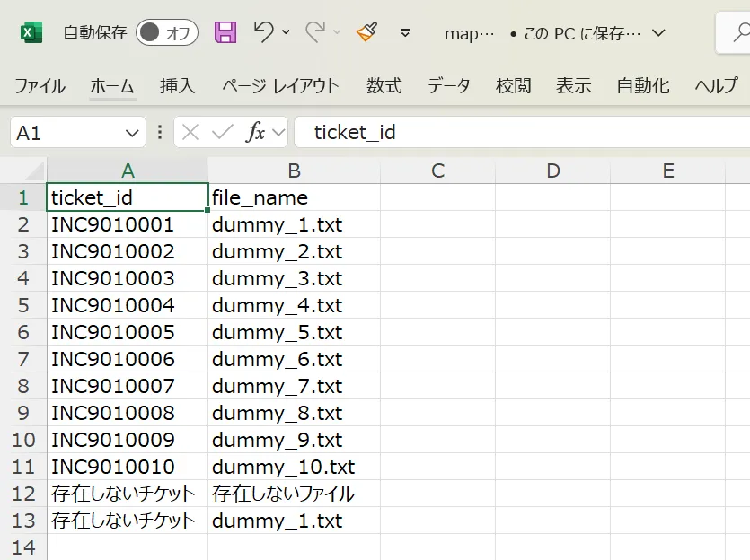
Task: Click cell INC9010007
Action: coord(128,386)
